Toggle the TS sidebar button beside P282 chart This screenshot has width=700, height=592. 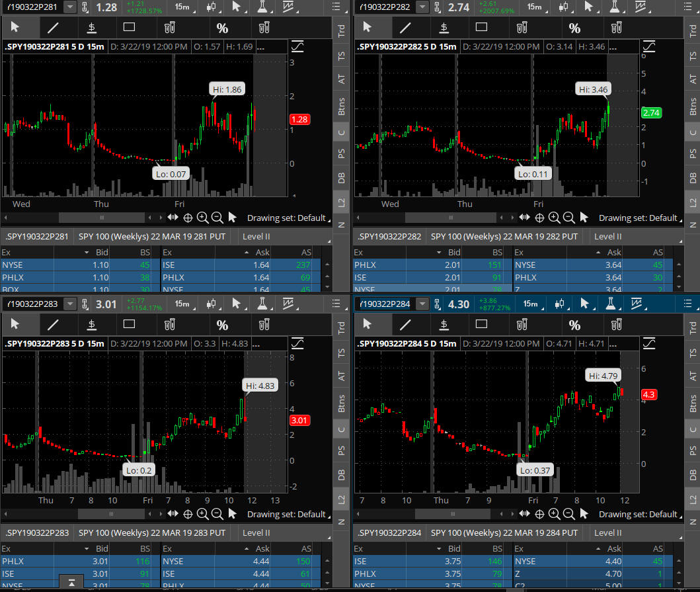click(693, 56)
